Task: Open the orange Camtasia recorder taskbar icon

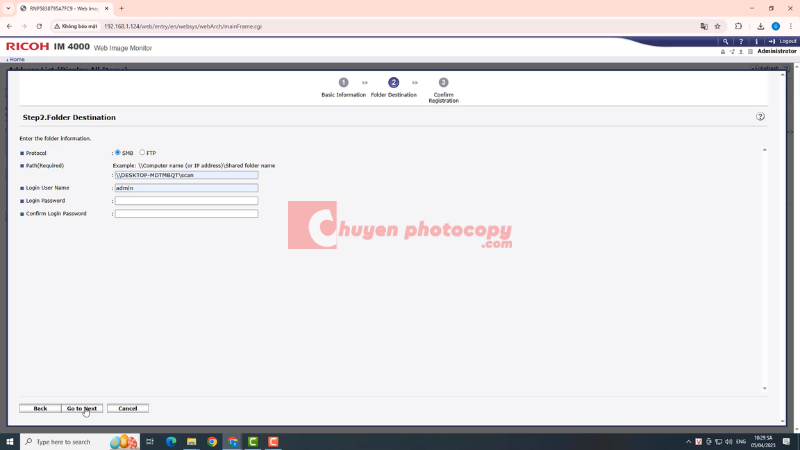Action: 273,441
